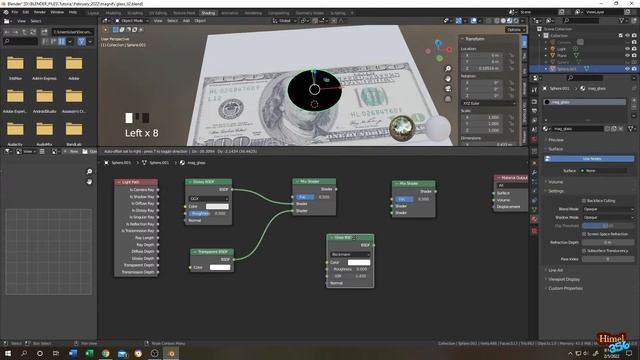640x360 pixels.
Task: Toggle camera view icon in viewport
Action: click(x=448, y=89)
